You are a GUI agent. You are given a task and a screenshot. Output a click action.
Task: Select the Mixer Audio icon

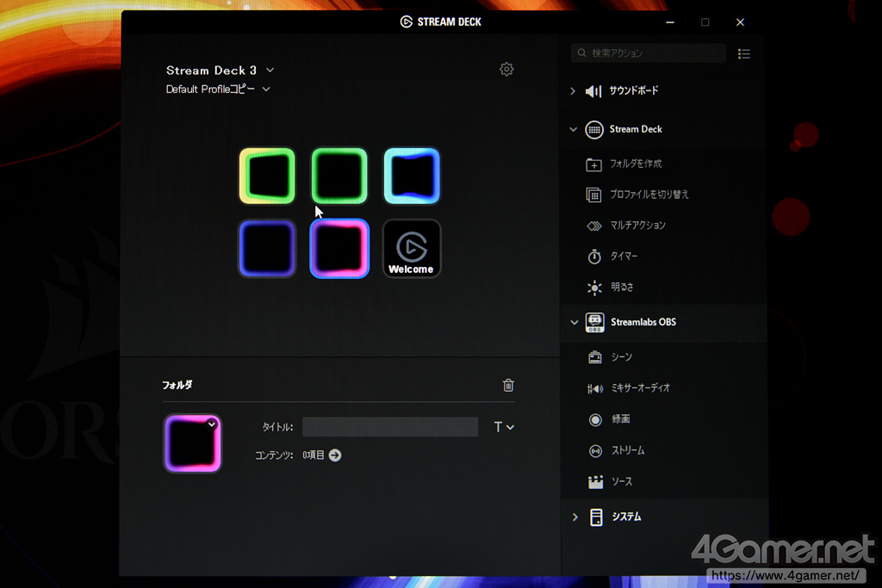594,388
